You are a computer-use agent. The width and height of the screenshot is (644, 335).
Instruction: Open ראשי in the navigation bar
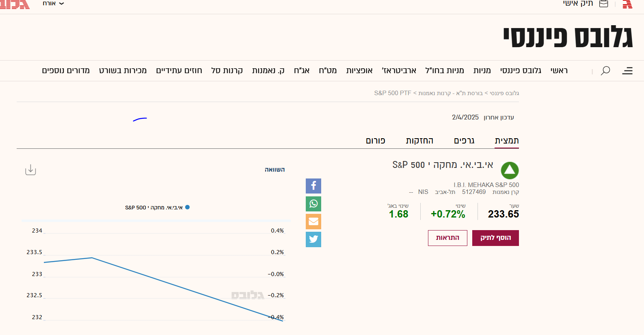click(x=559, y=71)
